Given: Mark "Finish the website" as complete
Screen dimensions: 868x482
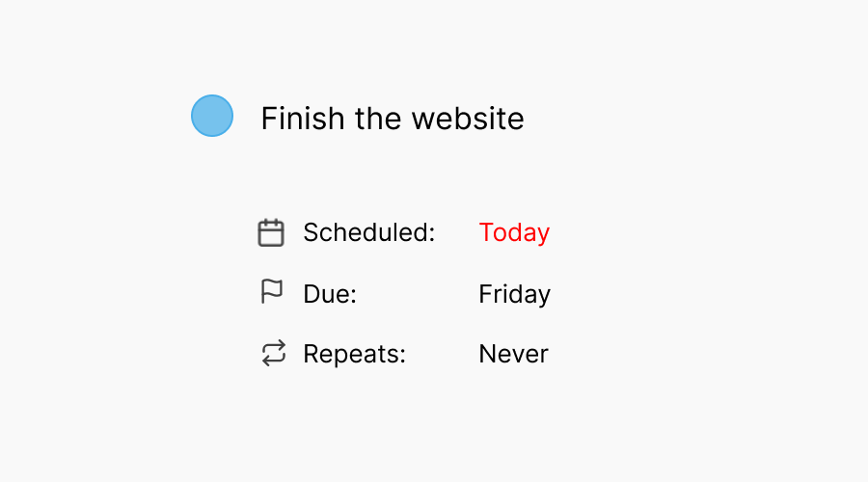Looking at the screenshot, I should tap(212, 116).
